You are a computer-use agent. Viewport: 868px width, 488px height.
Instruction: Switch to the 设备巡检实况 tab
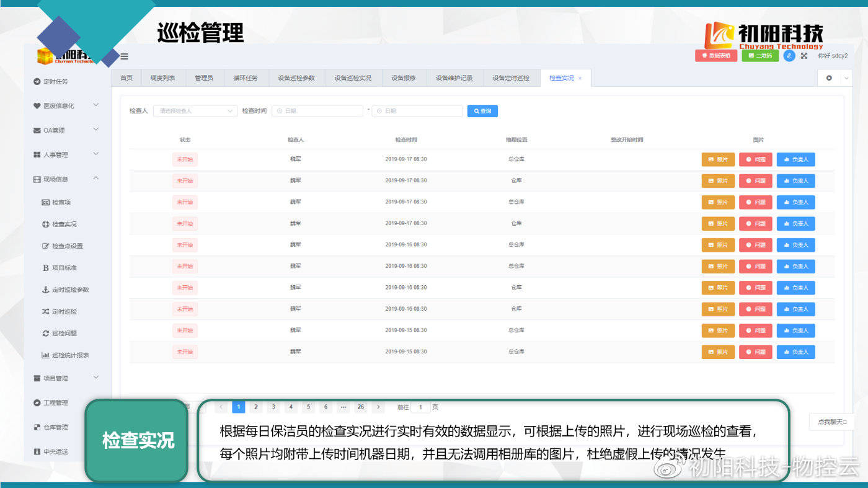tap(353, 78)
